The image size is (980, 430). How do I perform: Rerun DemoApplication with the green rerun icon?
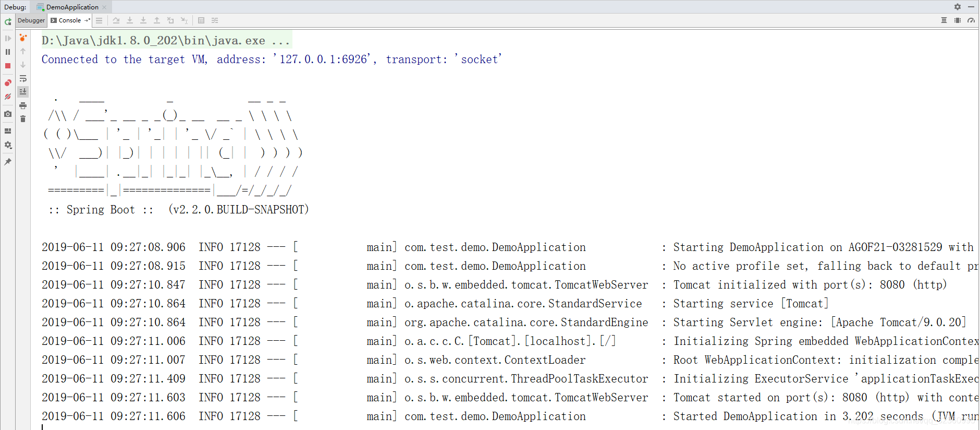[8, 21]
